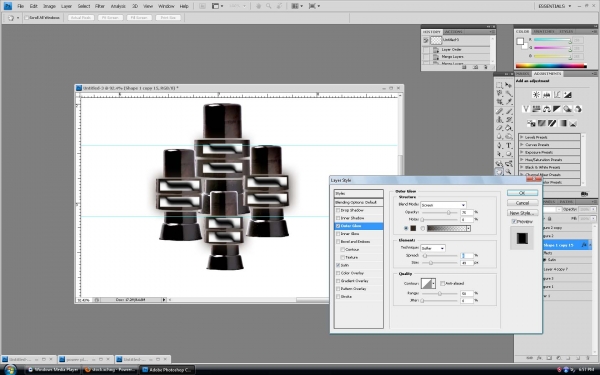The image size is (600, 375).
Task: Select the Move tool
Action: (509, 85)
